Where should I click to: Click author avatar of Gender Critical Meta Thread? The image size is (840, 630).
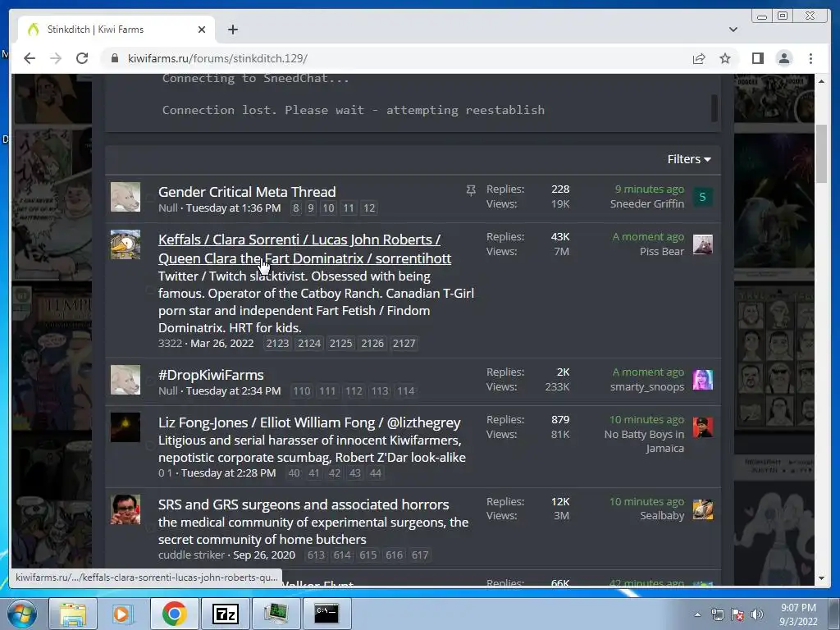coord(126,197)
